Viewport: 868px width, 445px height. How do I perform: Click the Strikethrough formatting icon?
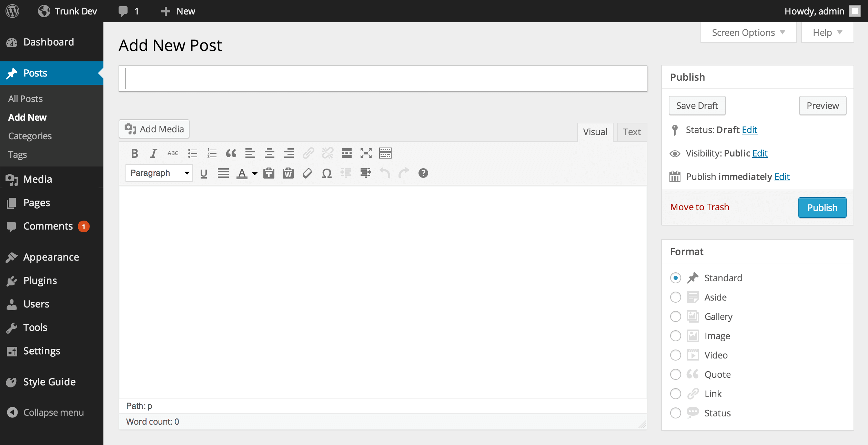[x=172, y=153]
